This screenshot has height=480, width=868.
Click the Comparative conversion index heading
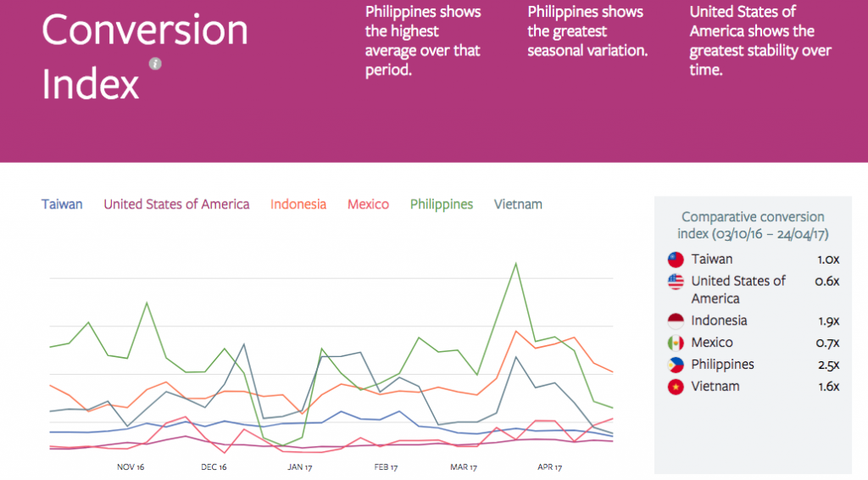(x=753, y=225)
